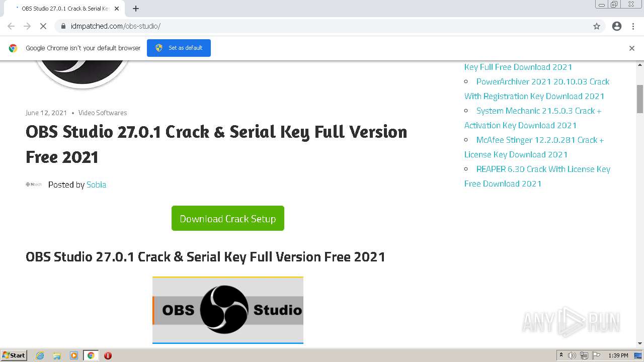The height and width of the screenshot is (362, 644).
Task: Click the OBS logo featured image
Action: coord(82,74)
